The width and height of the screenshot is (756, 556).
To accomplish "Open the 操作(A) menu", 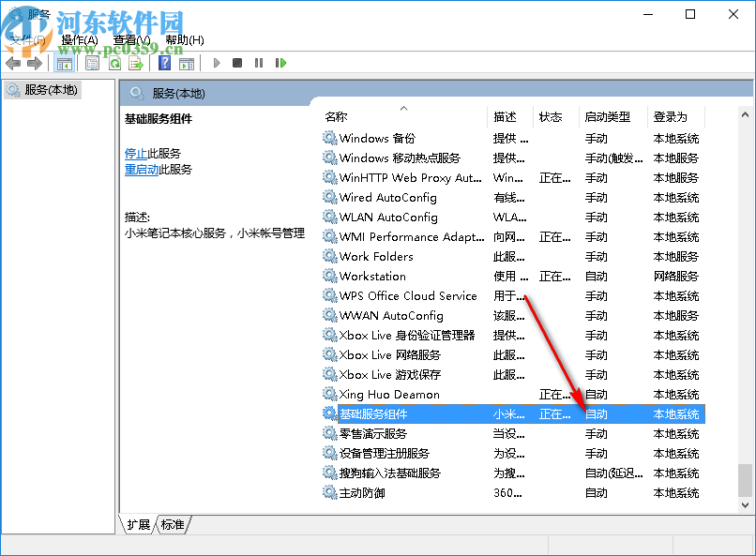I will click(x=78, y=40).
